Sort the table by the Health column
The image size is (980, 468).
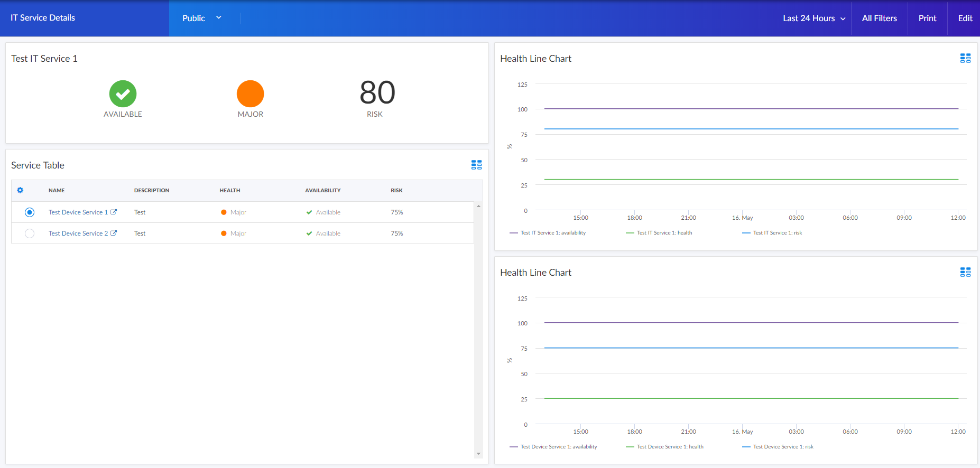click(x=230, y=190)
